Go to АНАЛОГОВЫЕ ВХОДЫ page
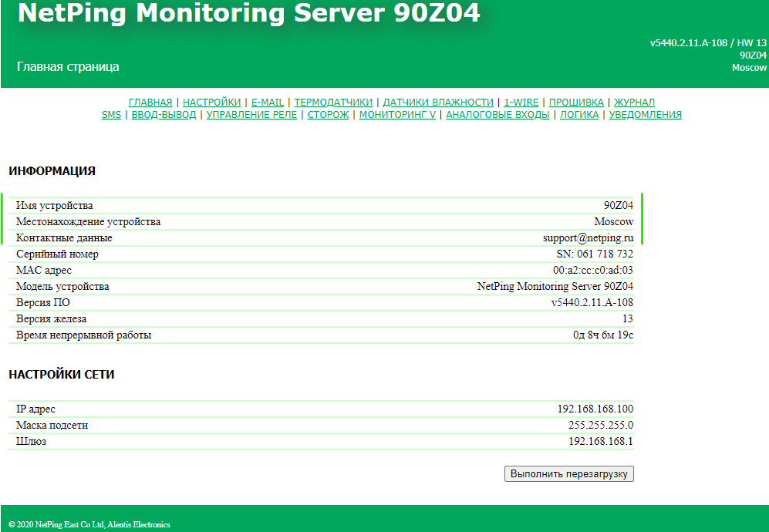 [x=497, y=115]
